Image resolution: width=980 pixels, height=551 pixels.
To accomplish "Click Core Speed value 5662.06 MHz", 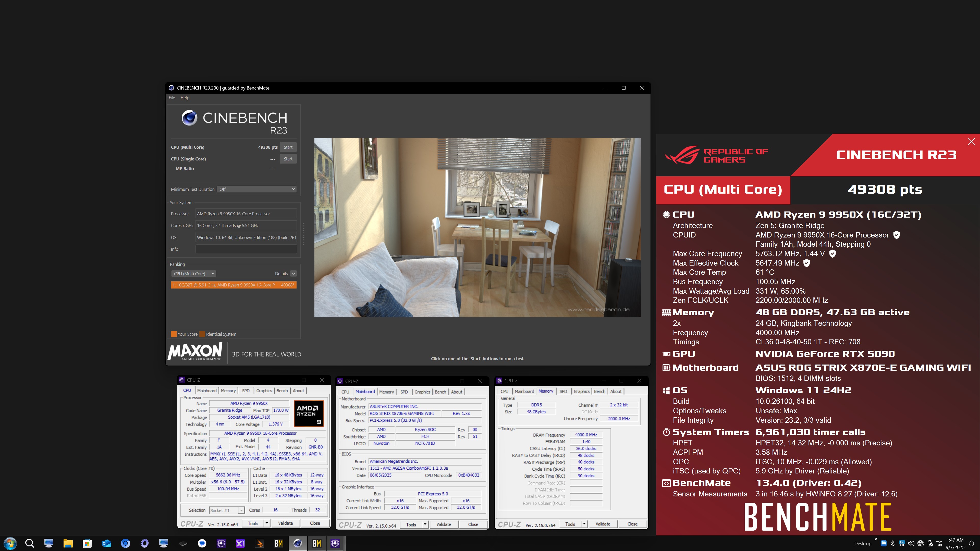I will (x=228, y=475).
